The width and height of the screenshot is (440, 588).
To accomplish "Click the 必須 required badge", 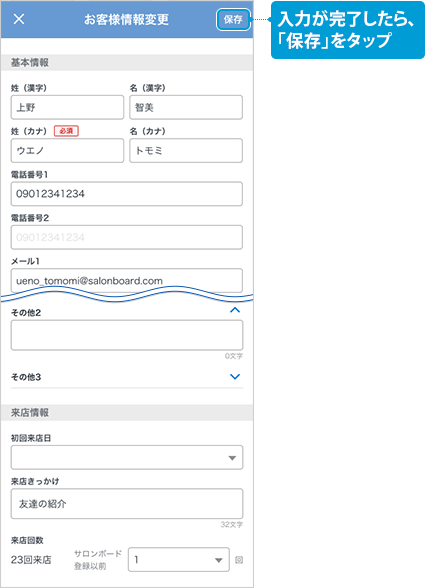I will [66, 131].
